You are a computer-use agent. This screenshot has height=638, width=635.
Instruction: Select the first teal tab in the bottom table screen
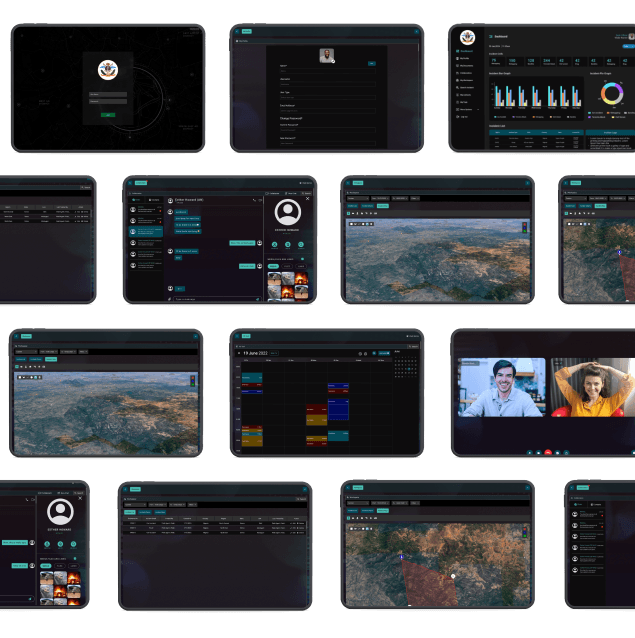129,511
